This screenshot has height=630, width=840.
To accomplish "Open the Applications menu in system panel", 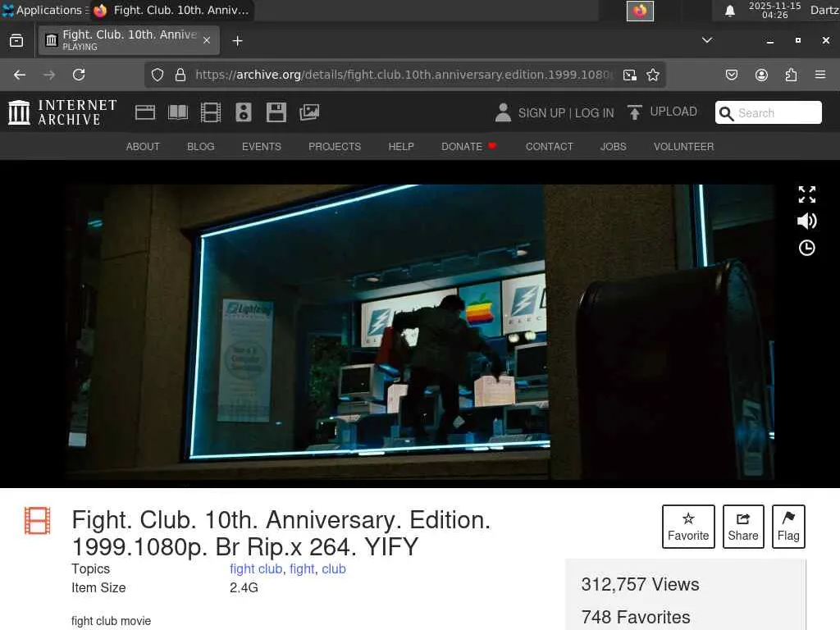I will click(x=45, y=10).
